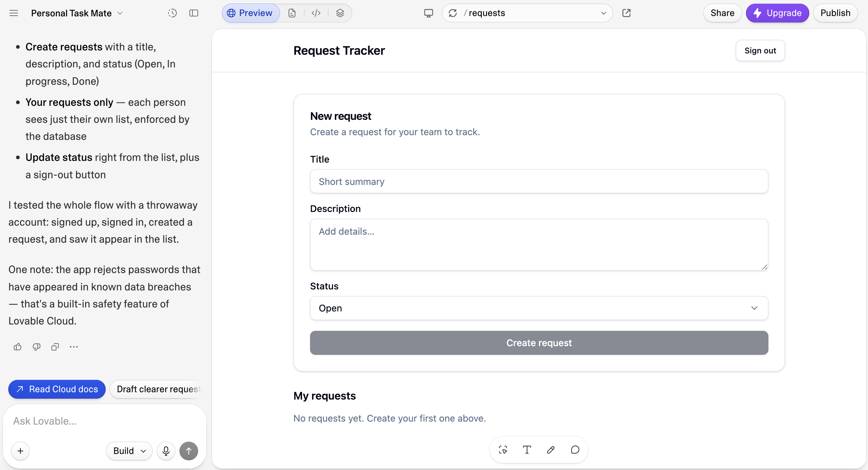Click the Share button
Viewport: 868px width, 470px height.
(722, 13)
